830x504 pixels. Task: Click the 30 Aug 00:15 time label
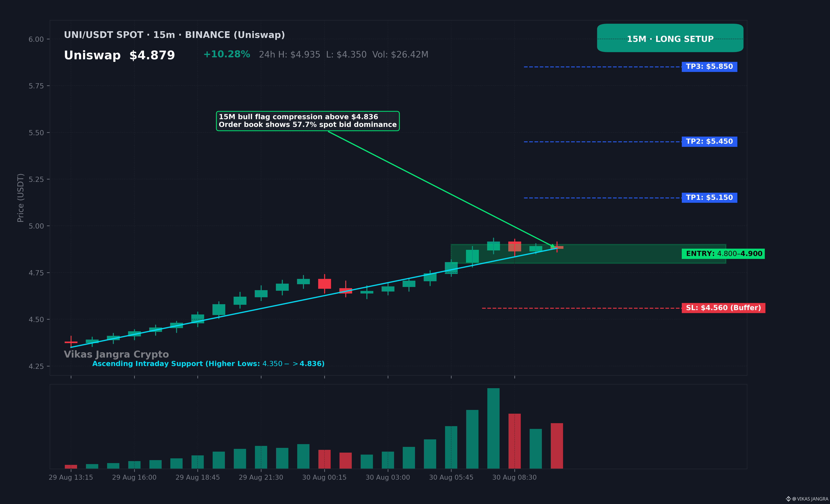click(324, 477)
